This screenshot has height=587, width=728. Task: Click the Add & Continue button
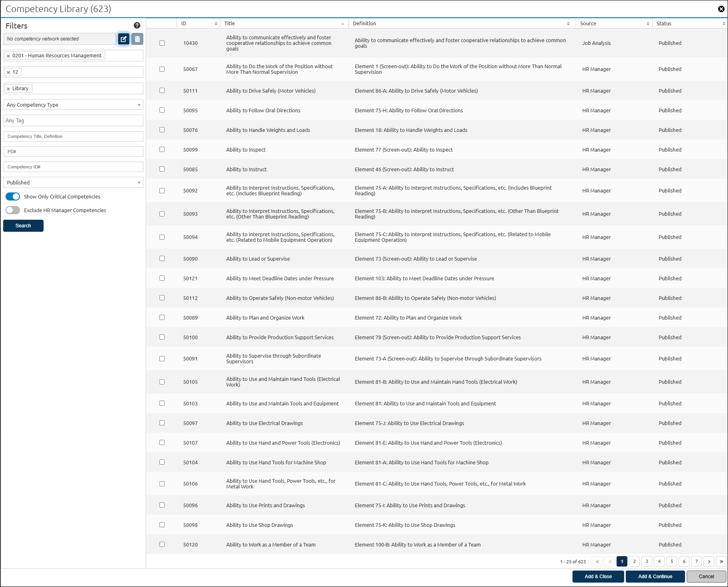(655, 577)
